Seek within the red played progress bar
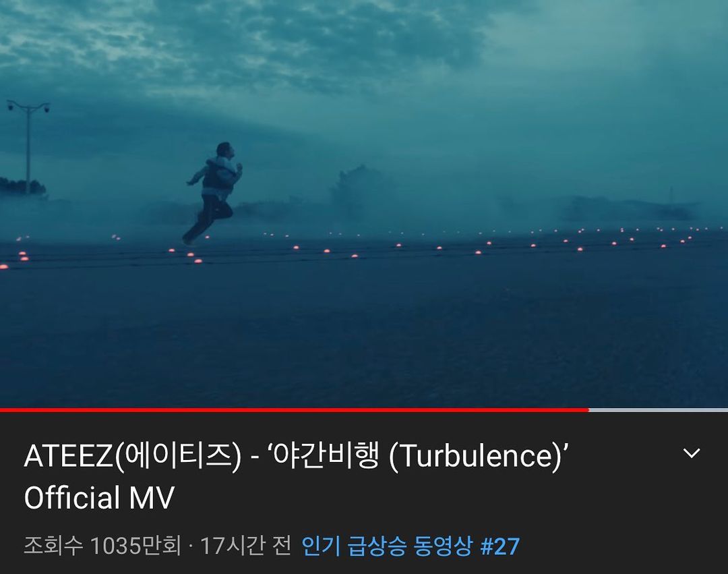Viewport: 728px width, 574px height. (295, 410)
